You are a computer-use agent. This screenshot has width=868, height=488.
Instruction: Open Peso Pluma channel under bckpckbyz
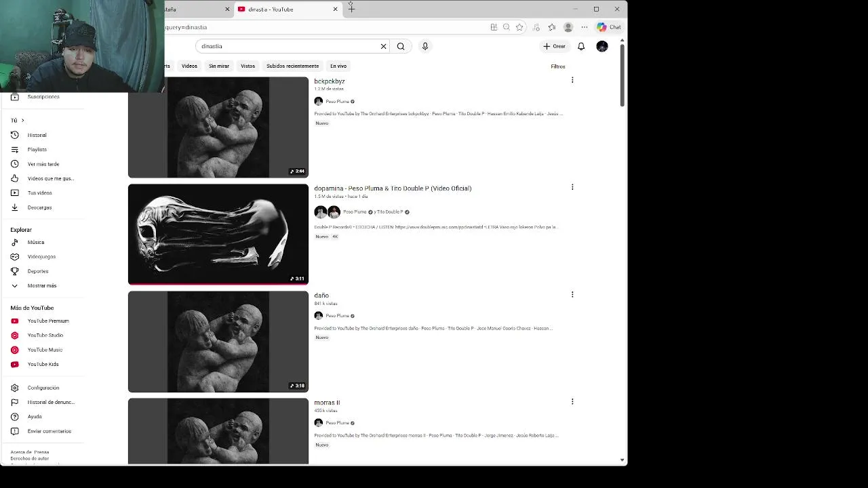pos(337,102)
